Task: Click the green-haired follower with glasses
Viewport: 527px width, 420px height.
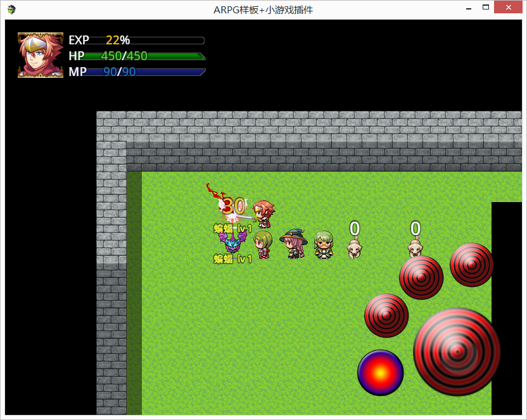Action: click(324, 245)
